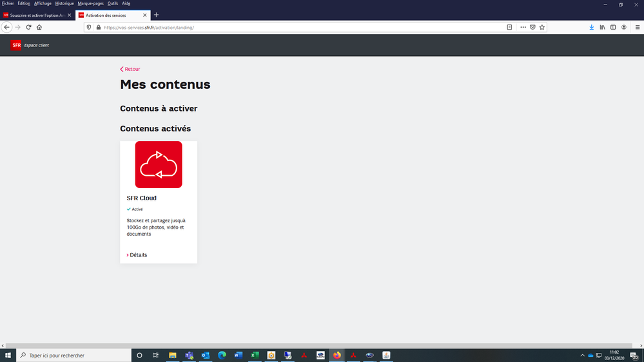Image resolution: width=644 pixels, height=362 pixels.
Task: Open Outlook from taskbar
Action: coord(206,355)
